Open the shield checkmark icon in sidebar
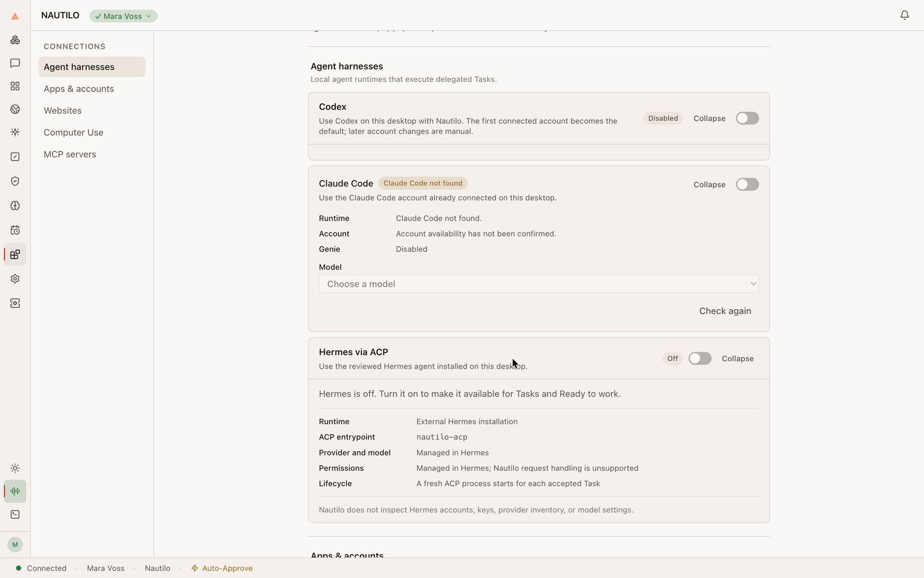The height and width of the screenshot is (578, 924). coord(15,181)
